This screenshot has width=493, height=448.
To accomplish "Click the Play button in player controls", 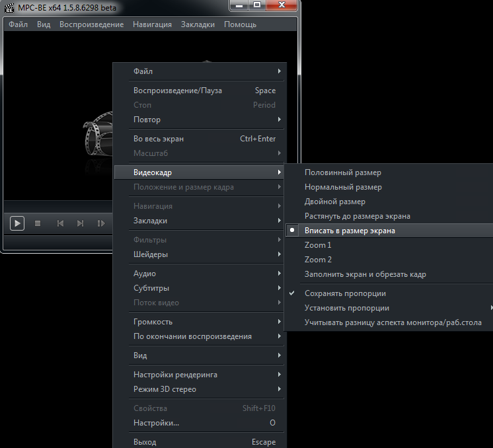I will point(17,223).
